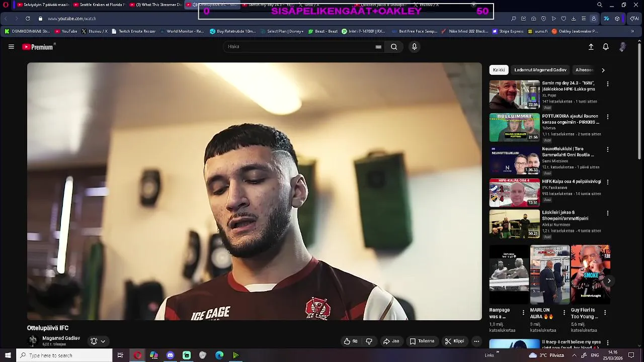Open browser tab search magnifier
The width and height of the screenshot is (644, 362).
pos(599,5)
